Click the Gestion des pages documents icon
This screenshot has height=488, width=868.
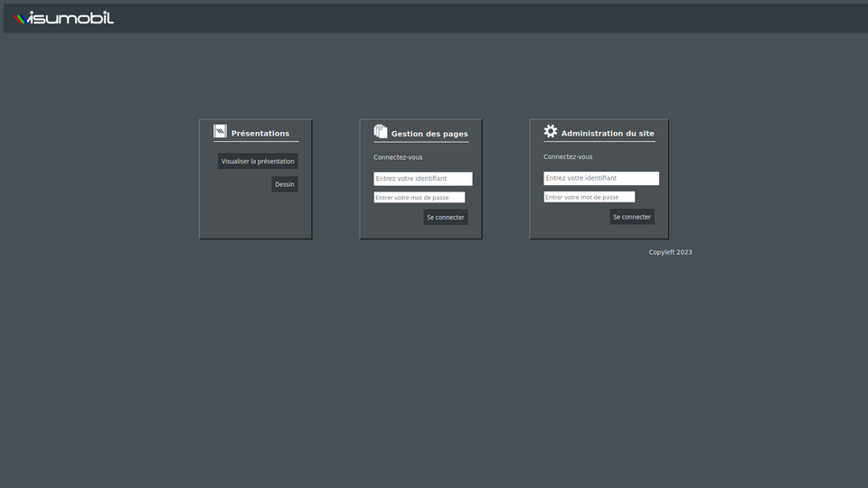[381, 132]
